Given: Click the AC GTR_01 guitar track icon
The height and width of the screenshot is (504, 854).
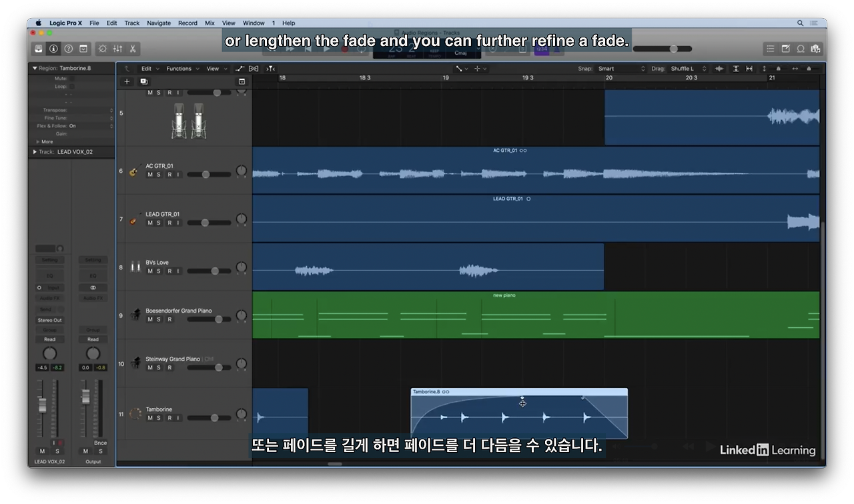Looking at the screenshot, I should (134, 171).
